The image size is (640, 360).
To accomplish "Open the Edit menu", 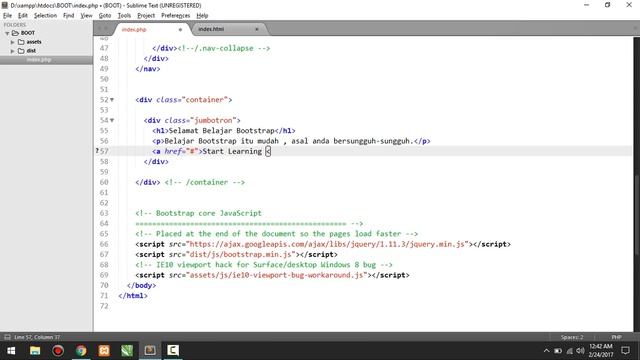I will click(22, 16).
